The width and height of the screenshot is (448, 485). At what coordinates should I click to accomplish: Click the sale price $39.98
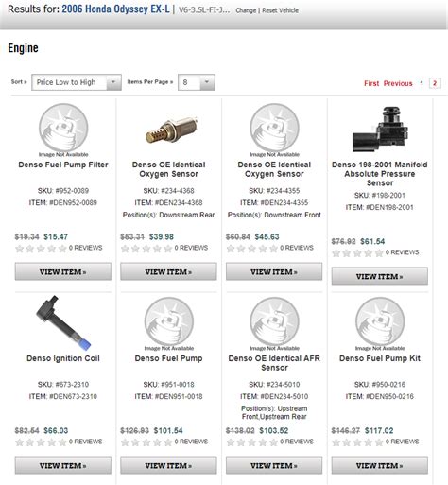(x=162, y=236)
